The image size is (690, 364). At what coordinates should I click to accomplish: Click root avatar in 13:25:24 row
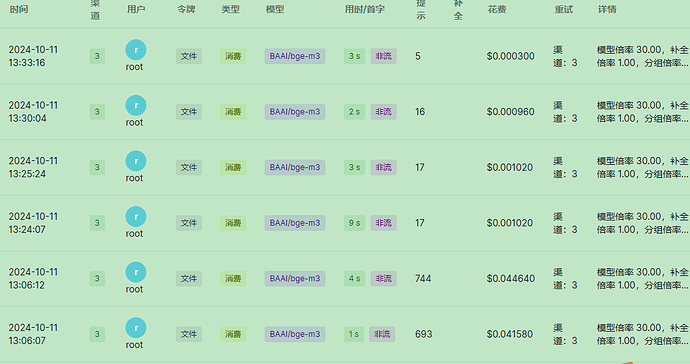click(136, 161)
